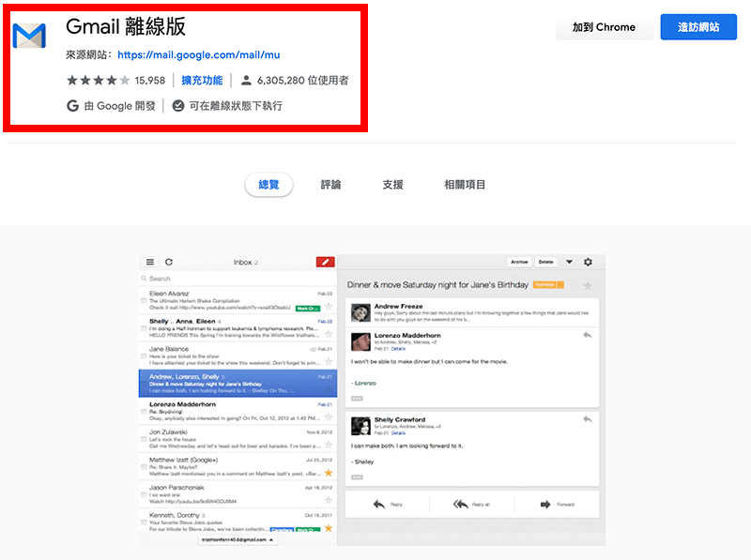Click the 加到 Chrome button
Screen dimensions: 751x560
tap(604, 27)
